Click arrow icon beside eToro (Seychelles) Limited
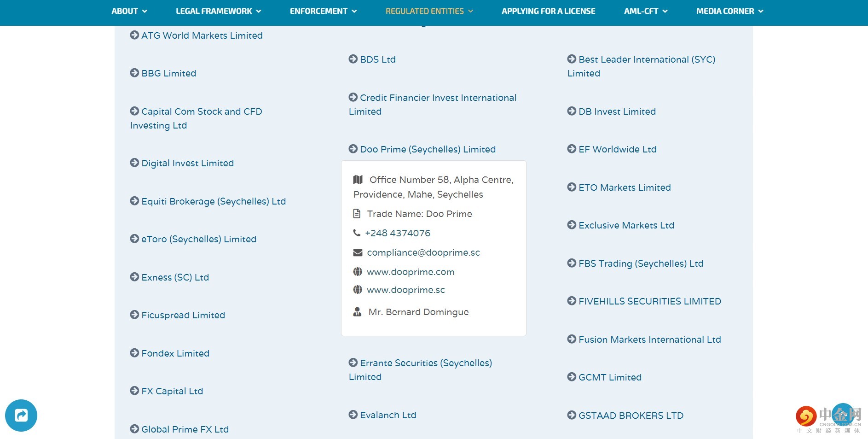The image size is (868, 439). (134, 239)
